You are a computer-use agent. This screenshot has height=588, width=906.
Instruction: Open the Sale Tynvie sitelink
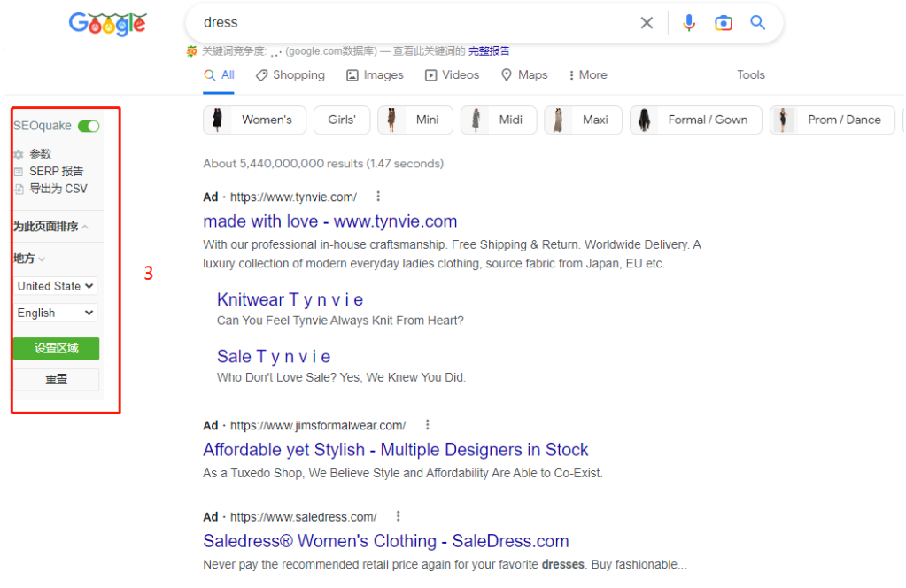[x=274, y=356]
